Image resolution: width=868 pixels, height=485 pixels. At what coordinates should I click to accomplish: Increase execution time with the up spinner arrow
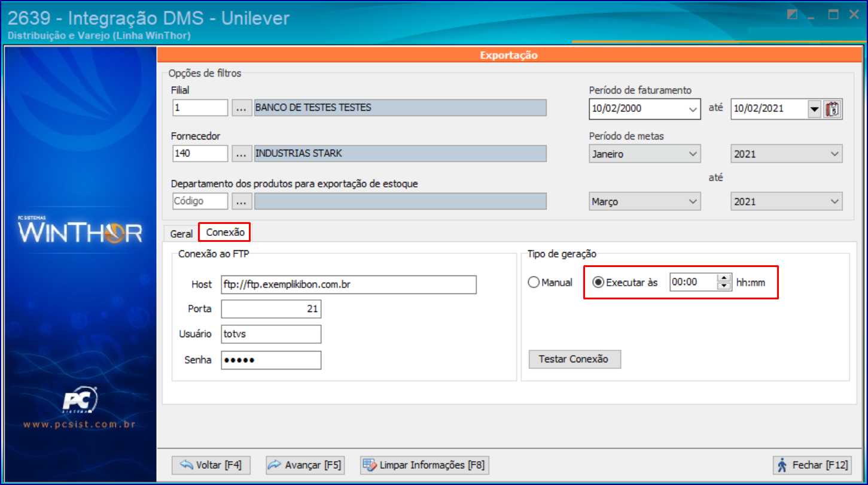click(x=724, y=278)
